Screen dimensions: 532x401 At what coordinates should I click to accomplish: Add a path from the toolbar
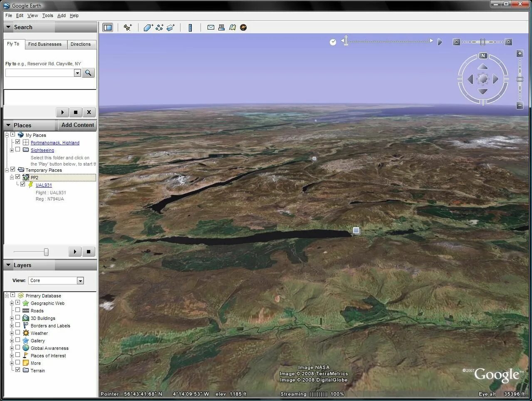click(x=159, y=27)
